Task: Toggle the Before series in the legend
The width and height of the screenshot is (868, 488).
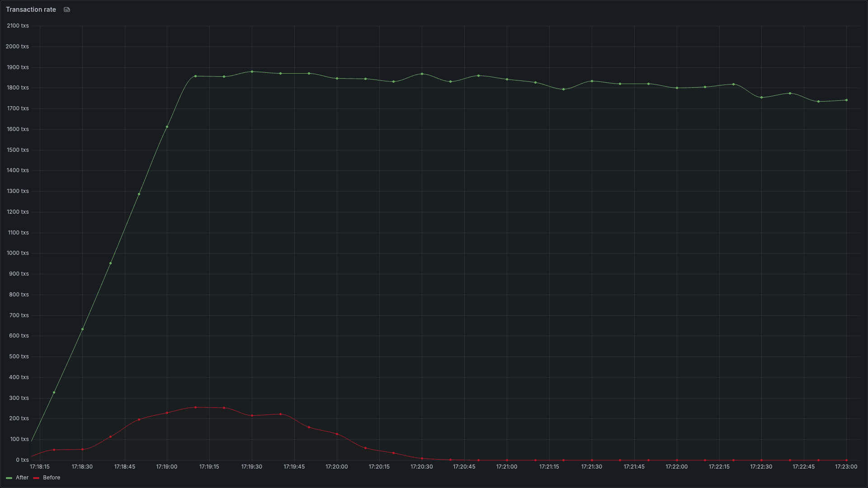Action: tap(52, 477)
